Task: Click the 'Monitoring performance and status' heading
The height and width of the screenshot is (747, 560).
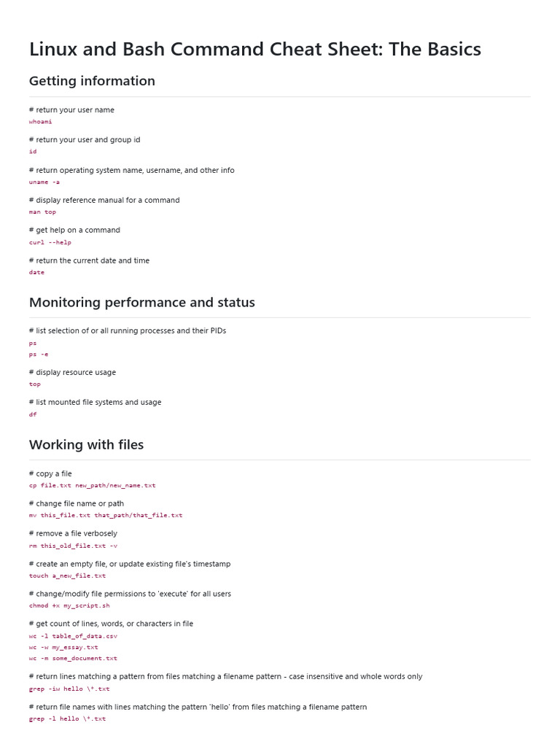Action: pyautogui.click(x=141, y=302)
